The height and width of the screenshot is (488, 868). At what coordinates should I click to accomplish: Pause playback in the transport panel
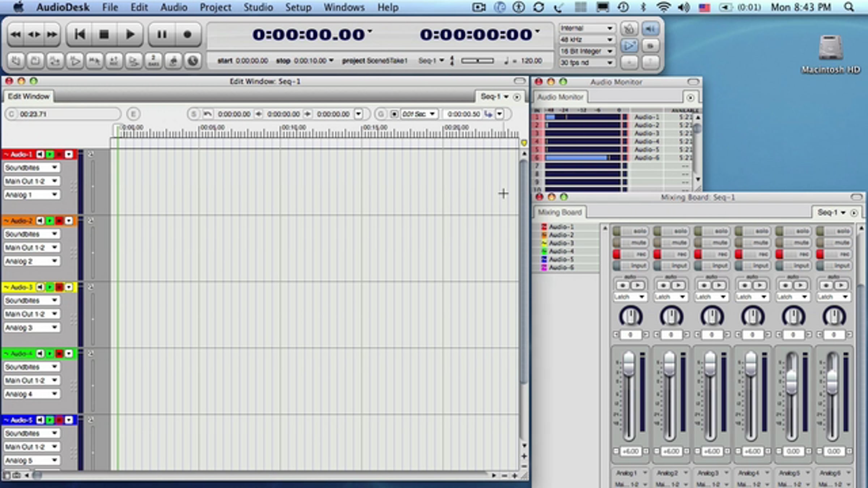pyautogui.click(x=162, y=35)
